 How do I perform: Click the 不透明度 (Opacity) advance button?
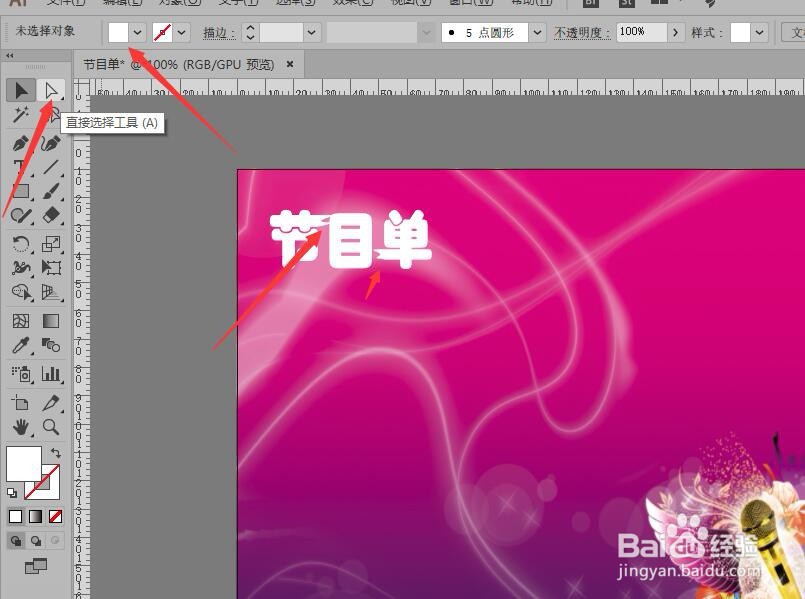pos(676,32)
